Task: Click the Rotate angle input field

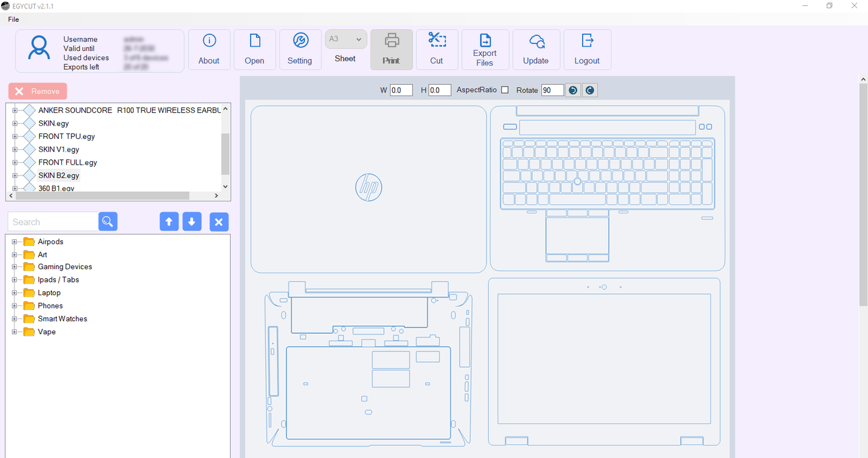Action: tap(553, 90)
